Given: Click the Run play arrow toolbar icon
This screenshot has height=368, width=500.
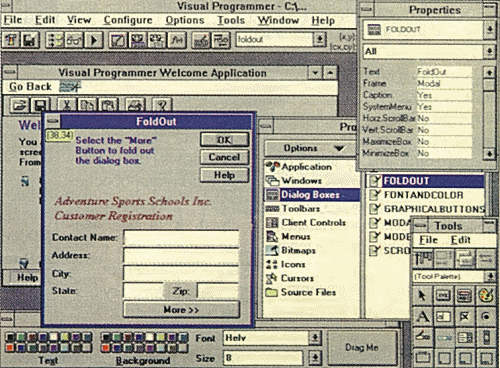Looking at the screenshot, I should point(94,40).
